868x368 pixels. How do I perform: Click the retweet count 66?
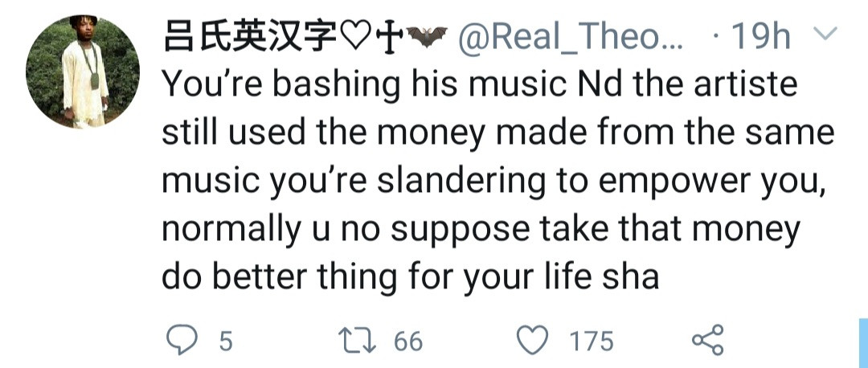(x=407, y=341)
